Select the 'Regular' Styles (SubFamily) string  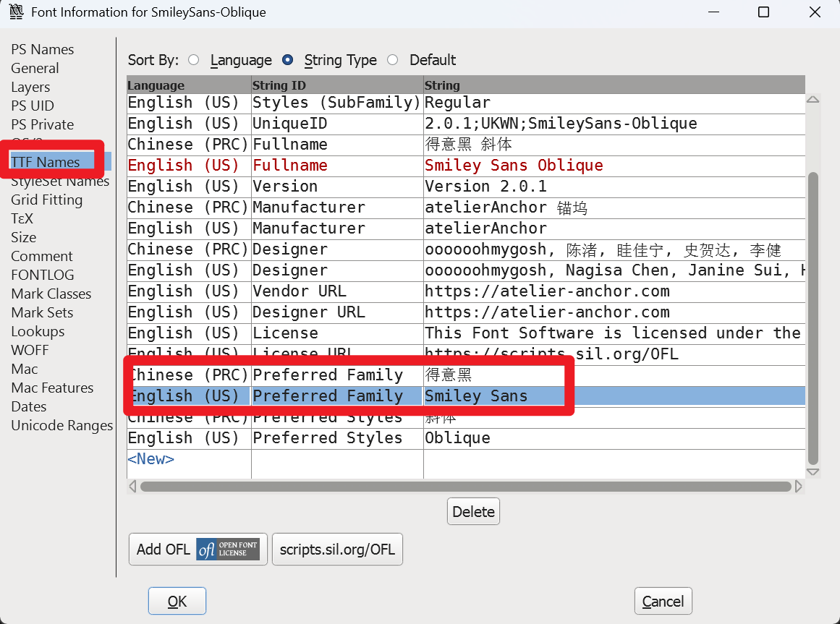click(x=614, y=103)
